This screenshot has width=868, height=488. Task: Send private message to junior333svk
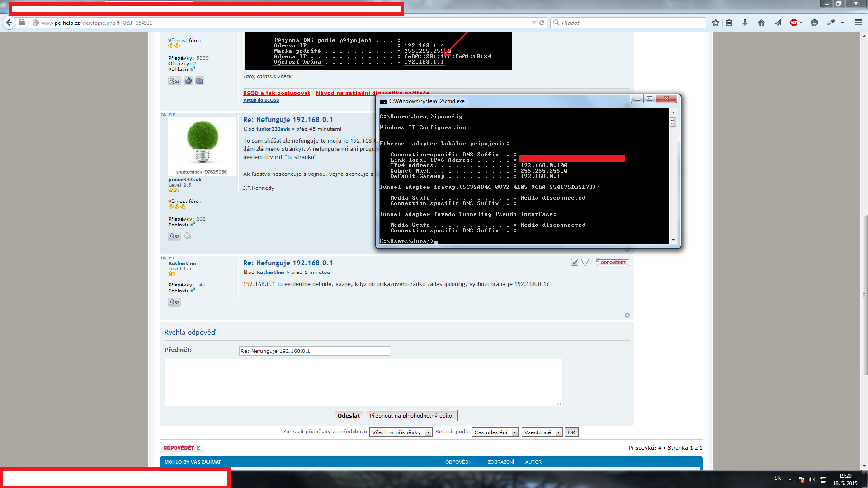tap(174, 236)
